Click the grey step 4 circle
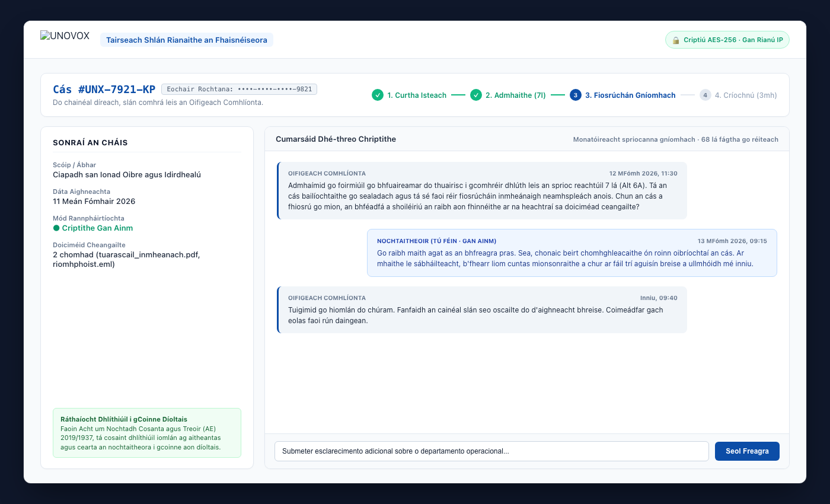Image resolution: width=830 pixels, height=504 pixels. 705,95
